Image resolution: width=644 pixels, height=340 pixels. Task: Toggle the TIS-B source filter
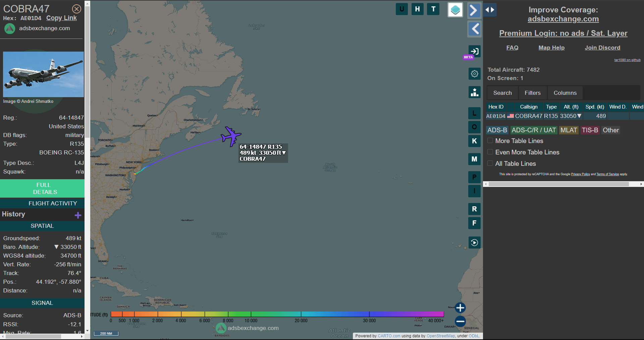[x=590, y=130]
